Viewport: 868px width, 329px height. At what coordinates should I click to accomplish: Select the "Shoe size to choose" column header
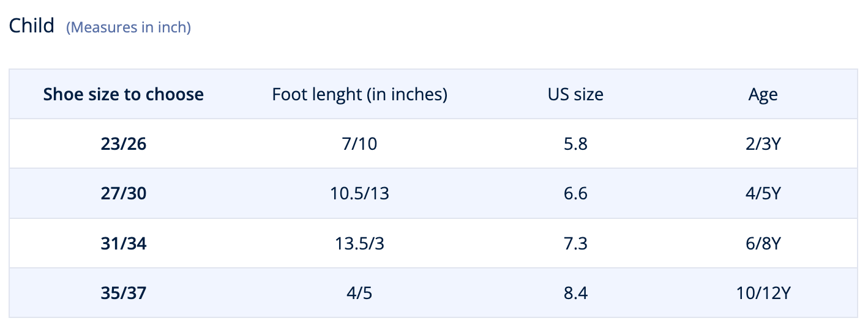pyautogui.click(x=124, y=94)
